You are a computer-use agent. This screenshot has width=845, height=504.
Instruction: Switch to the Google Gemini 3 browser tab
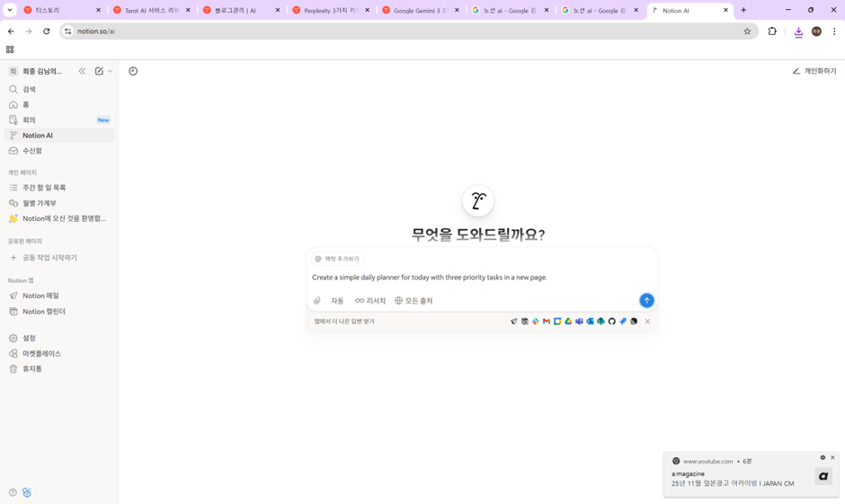(x=421, y=10)
